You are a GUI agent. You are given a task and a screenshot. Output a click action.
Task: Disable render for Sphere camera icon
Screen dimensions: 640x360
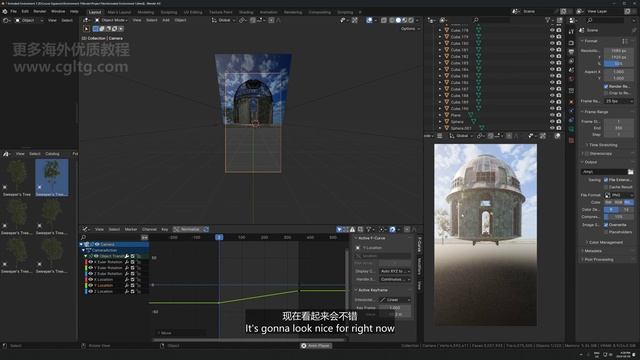558,122
